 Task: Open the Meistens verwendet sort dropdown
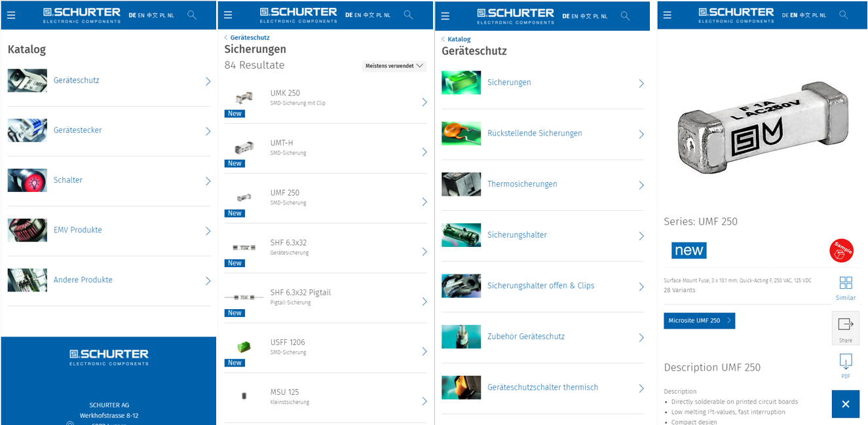point(394,66)
